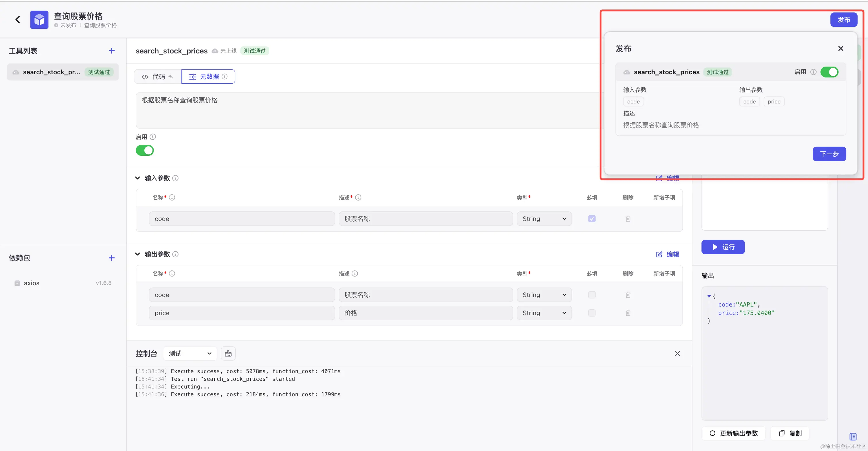Click info icon beside 启用 in publish dialog

coord(813,72)
